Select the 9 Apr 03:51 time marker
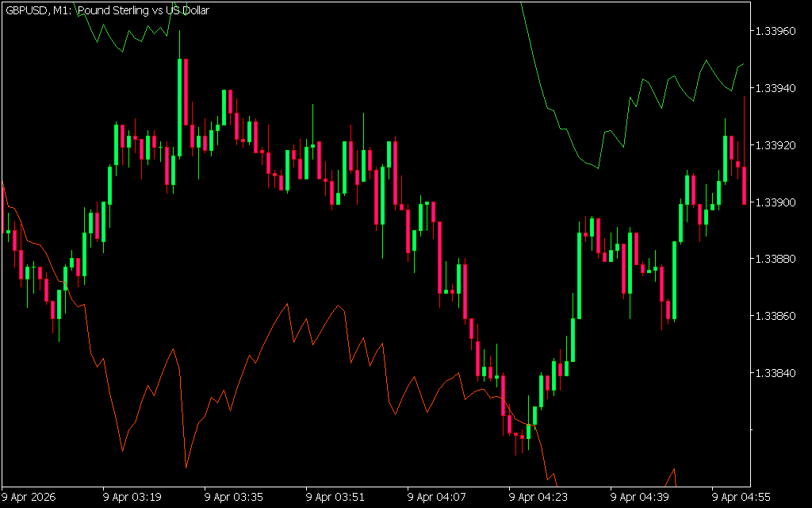The height and width of the screenshot is (508, 812). [x=336, y=497]
